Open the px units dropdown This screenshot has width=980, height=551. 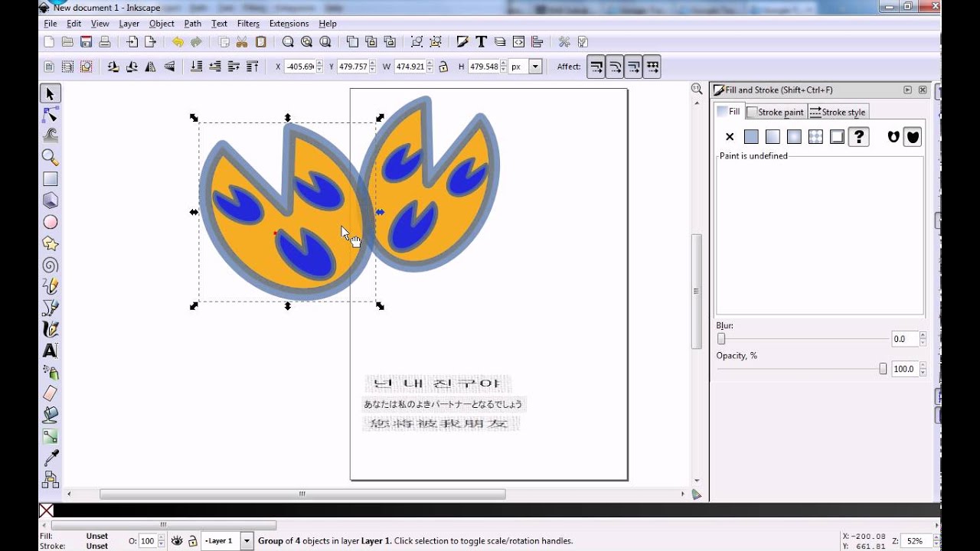point(535,67)
